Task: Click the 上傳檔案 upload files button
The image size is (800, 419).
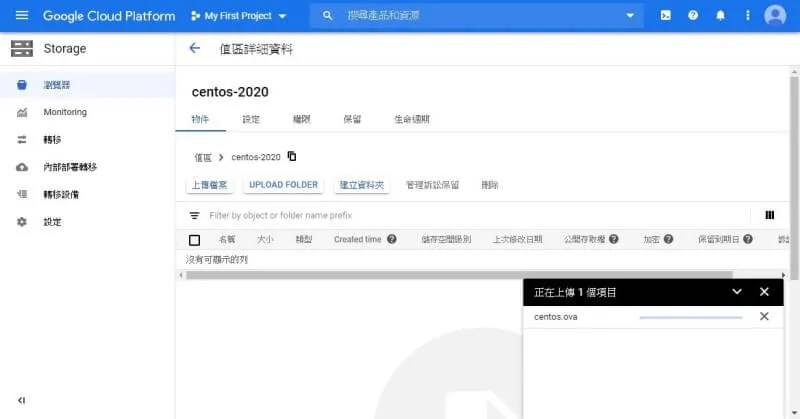Action: coord(209,185)
